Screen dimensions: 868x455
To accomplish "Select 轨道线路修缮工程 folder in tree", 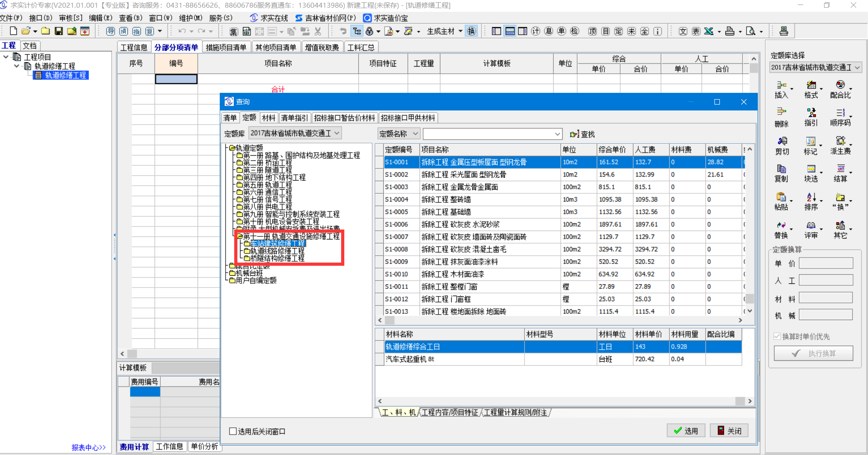I will coord(277,251).
